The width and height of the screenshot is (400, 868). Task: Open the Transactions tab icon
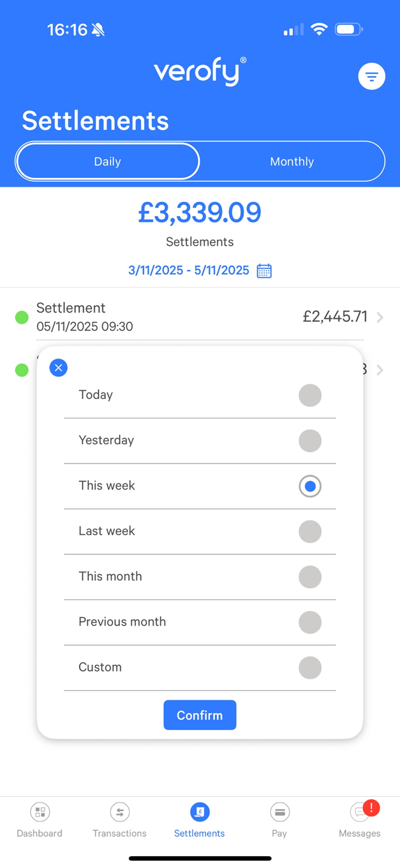coord(120,812)
